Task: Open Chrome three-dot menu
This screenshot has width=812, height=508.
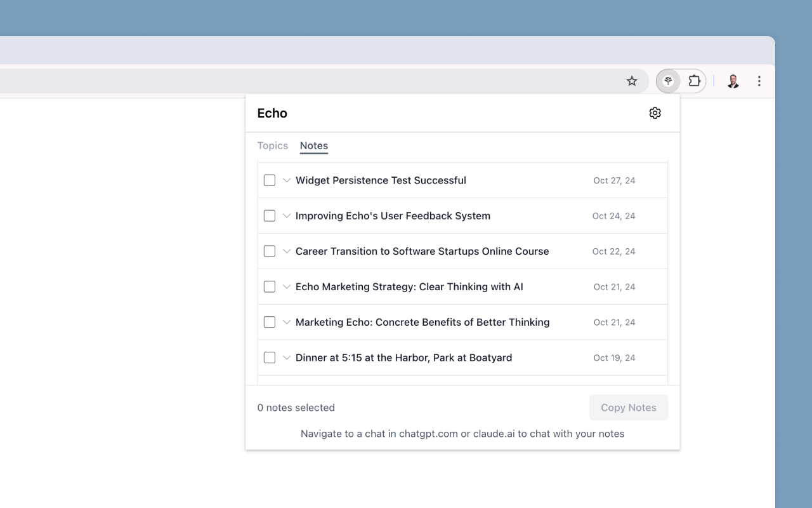Action: [759, 81]
